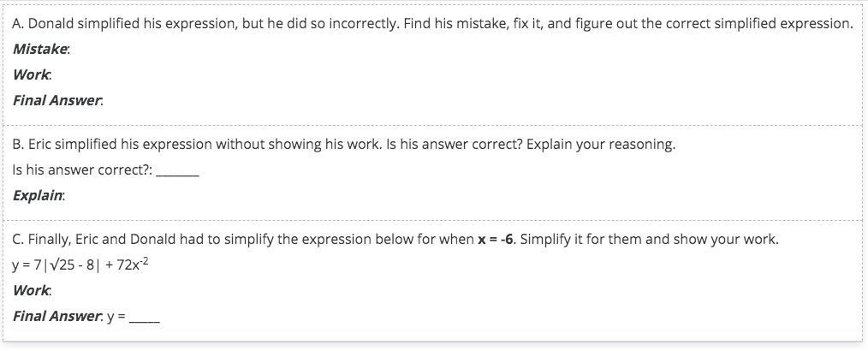Click the words Explain your reasoning in part B
The width and height of the screenshot is (868, 351).
601,145
